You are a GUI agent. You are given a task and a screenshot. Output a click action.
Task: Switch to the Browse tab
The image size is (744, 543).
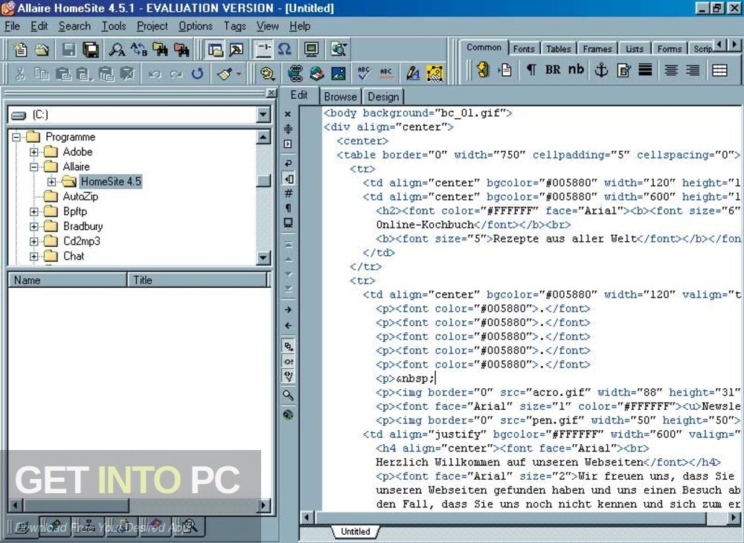[x=340, y=97]
